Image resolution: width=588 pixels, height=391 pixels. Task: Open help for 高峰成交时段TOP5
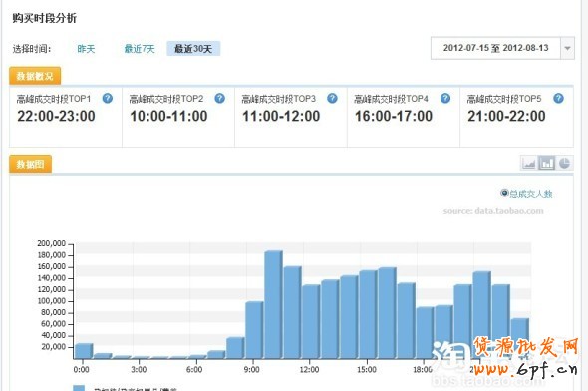point(558,99)
